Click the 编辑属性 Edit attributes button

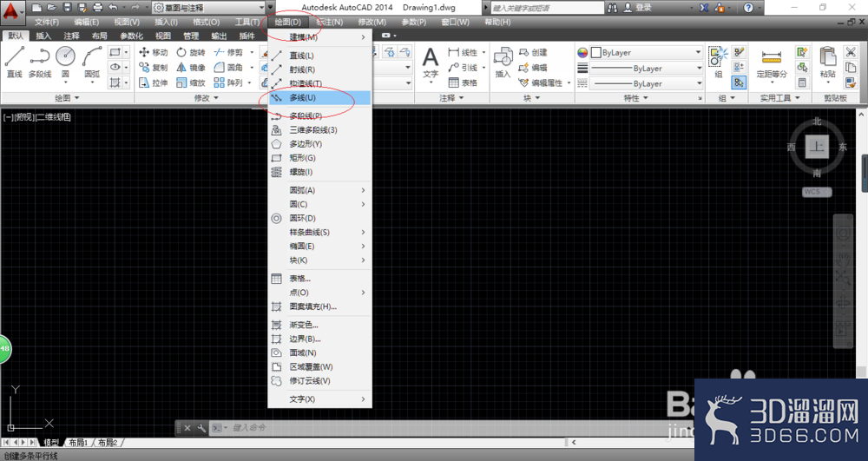[542, 82]
